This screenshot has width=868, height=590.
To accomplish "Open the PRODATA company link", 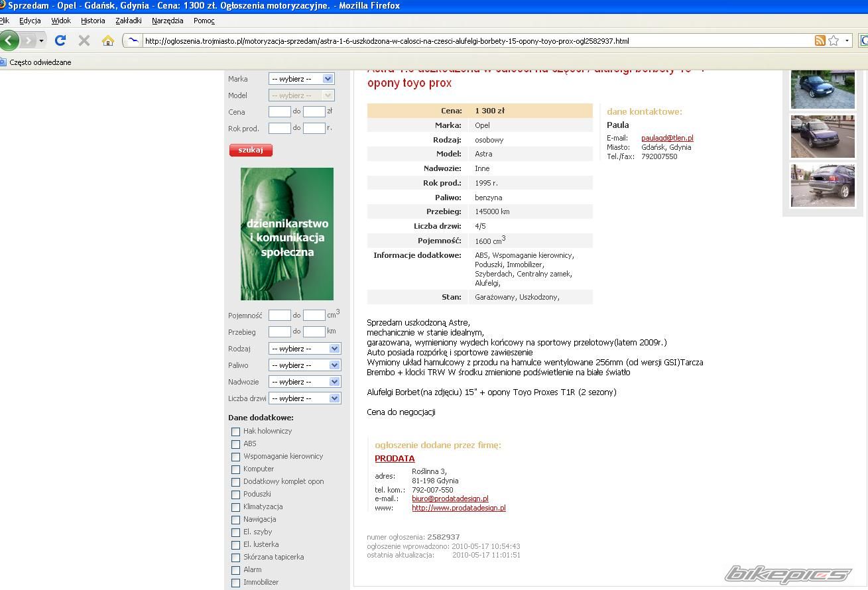I will tap(395, 458).
